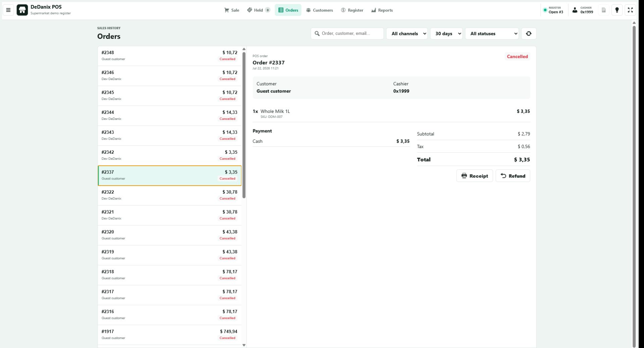The width and height of the screenshot is (644, 348).
Task: Print the Receipt for order #2337
Action: click(x=474, y=176)
